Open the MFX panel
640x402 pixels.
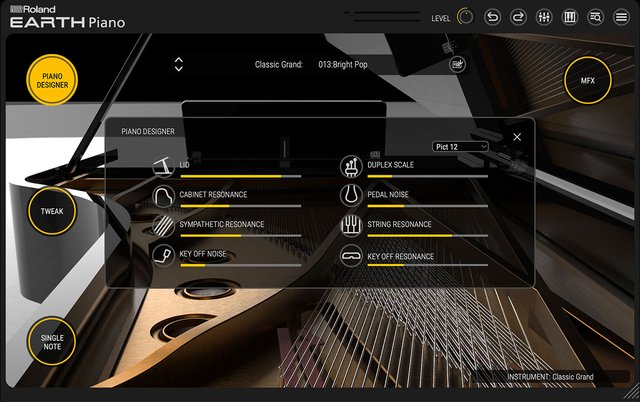tap(588, 80)
